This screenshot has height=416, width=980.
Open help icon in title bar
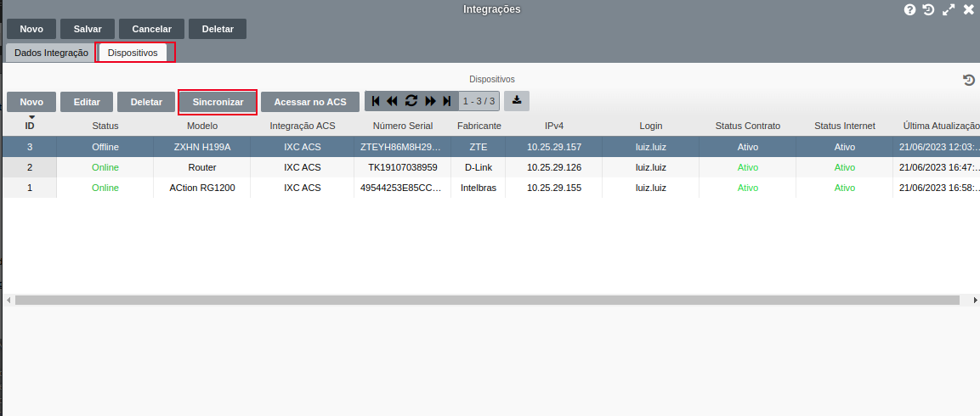pyautogui.click(x=909, y=10)
